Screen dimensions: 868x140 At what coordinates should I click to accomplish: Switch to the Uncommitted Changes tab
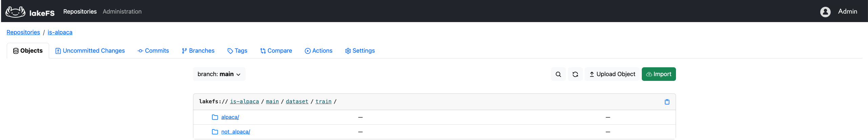(x=90, y=51)
